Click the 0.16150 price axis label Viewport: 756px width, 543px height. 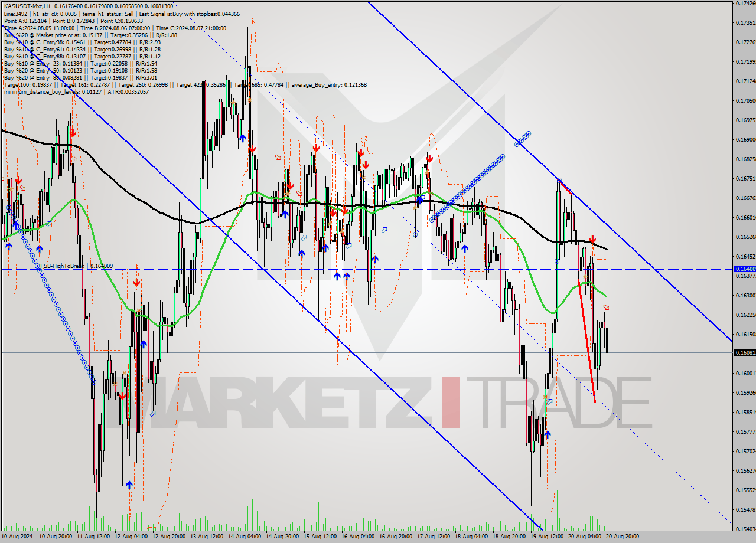coord(745,334)
